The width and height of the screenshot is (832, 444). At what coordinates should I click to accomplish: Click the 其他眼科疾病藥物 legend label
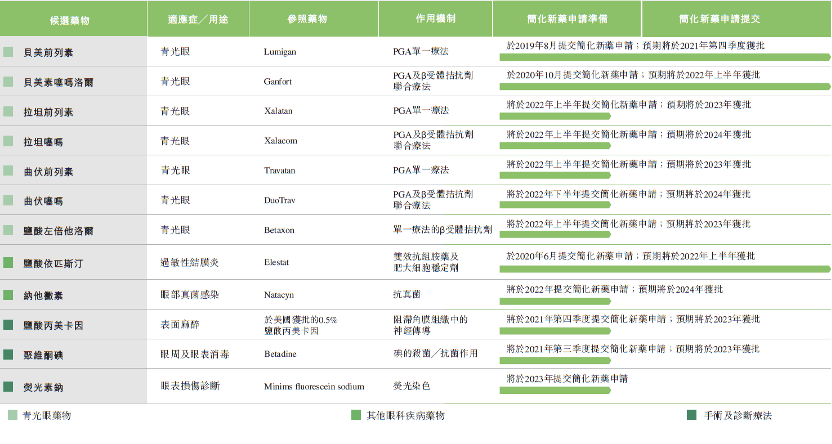point(406,416)
